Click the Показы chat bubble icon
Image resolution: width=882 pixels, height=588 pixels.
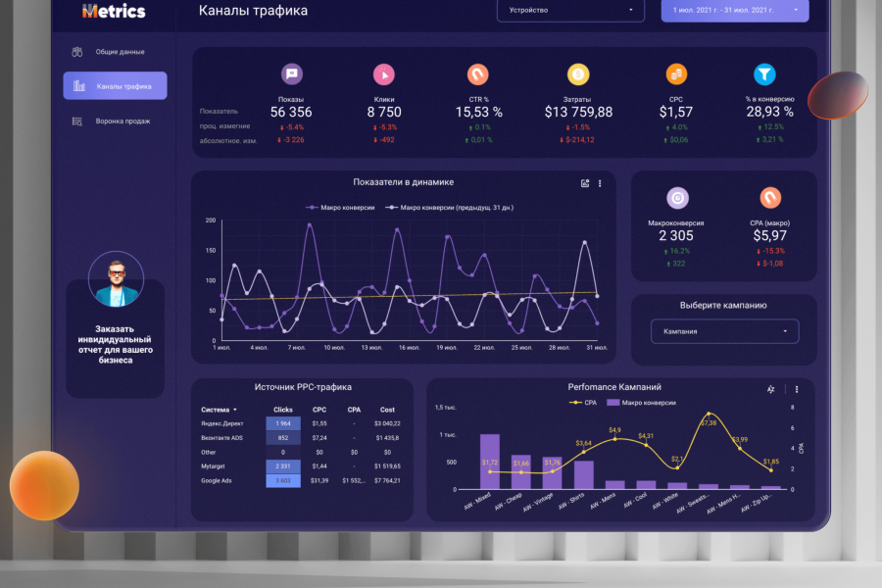pyautogui.click(x=291, y=73)
